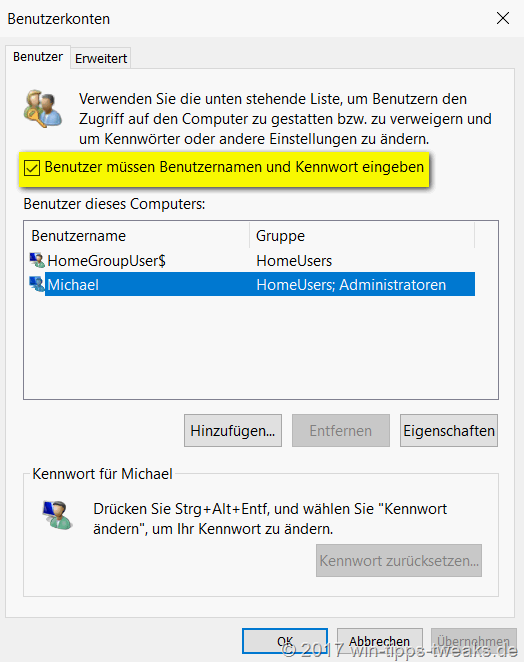Click the Kennwort zurücksetzen... button
The height and width of the screenshot is (662, 524).
(x=399, y=561)
